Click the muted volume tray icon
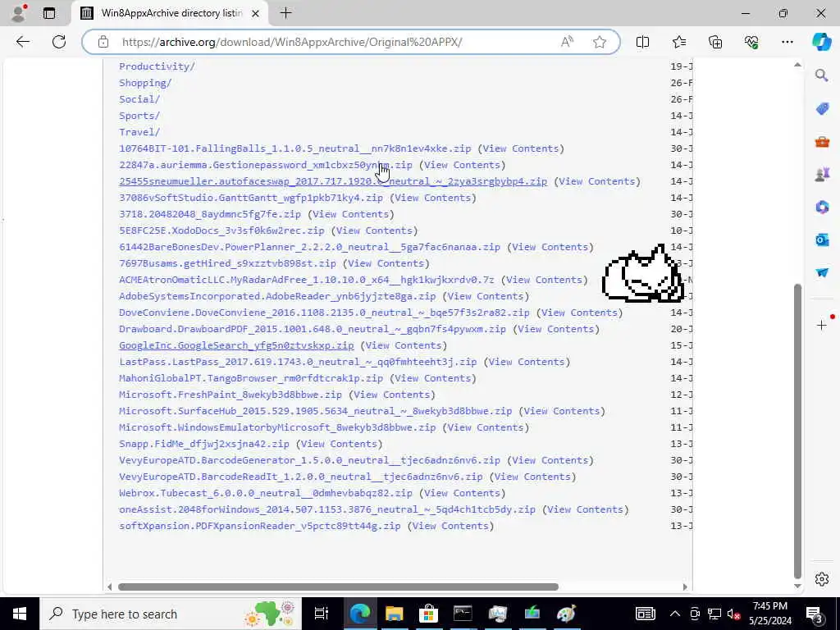The image size is (840, 630). (x=733, y=614)
